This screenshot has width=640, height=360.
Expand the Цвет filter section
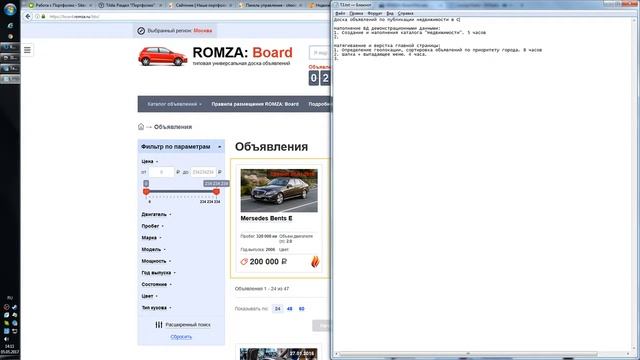pos(149,296)
